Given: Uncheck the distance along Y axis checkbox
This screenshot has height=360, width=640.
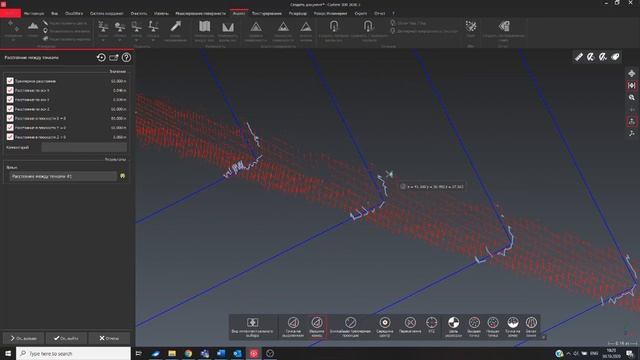Looking at the screenshot, I should tap(10, 100).
